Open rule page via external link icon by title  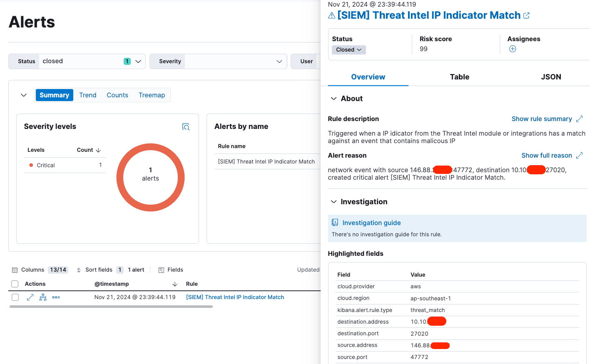pos(527,16)
